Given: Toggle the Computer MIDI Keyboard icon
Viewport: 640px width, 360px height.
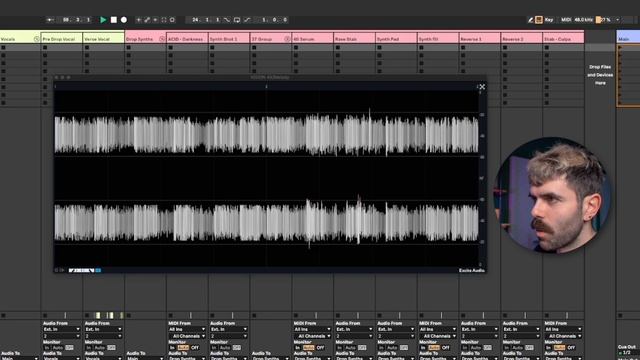Looking at the screenshot, I should (x=539, y=20).
